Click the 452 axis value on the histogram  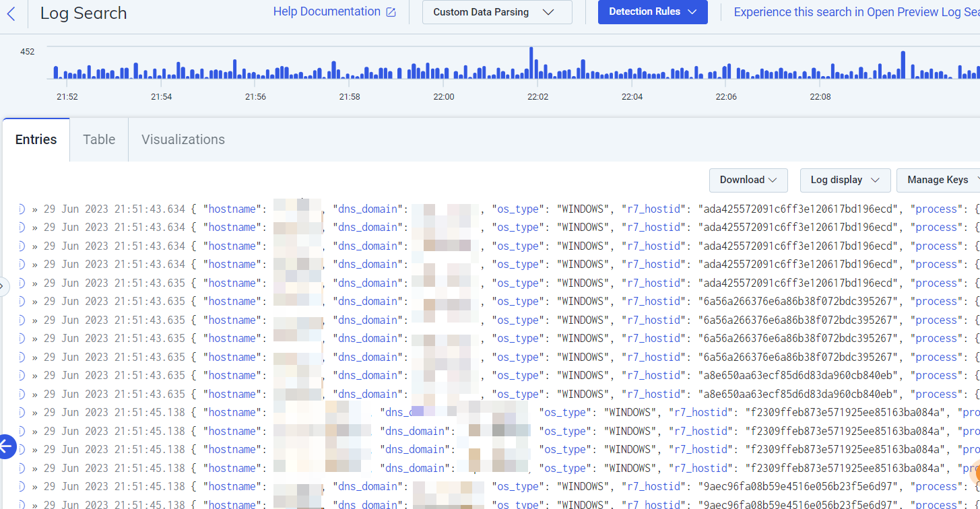[x=28, y=52]
